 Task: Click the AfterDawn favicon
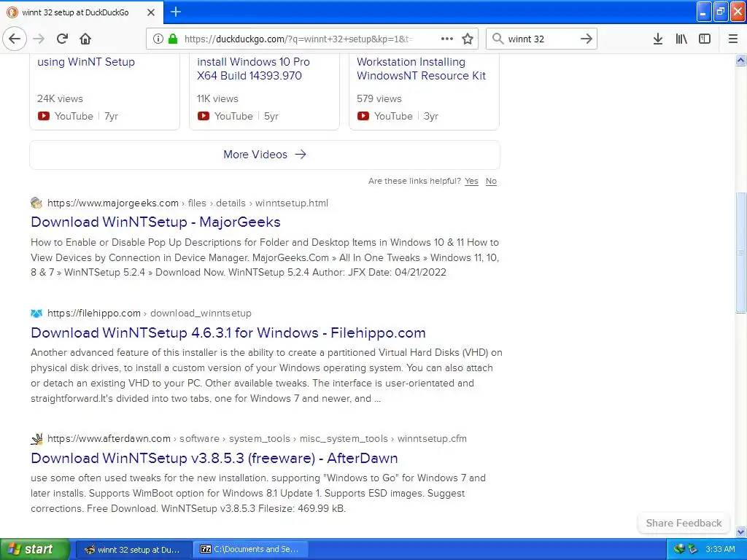[x=36, y=438]
